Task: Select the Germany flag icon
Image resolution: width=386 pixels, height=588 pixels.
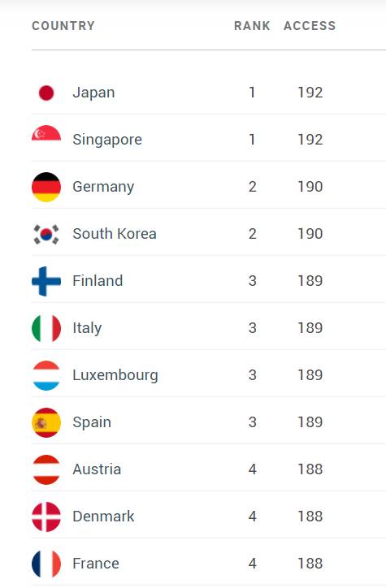Action: pyautogui.click(x=46, y=187)
